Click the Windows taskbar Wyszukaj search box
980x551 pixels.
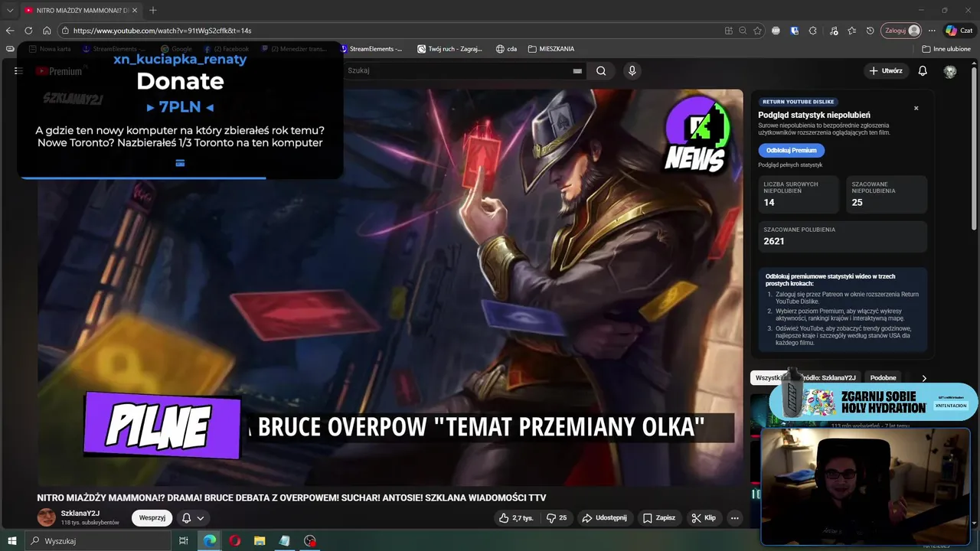pos(97,541)
